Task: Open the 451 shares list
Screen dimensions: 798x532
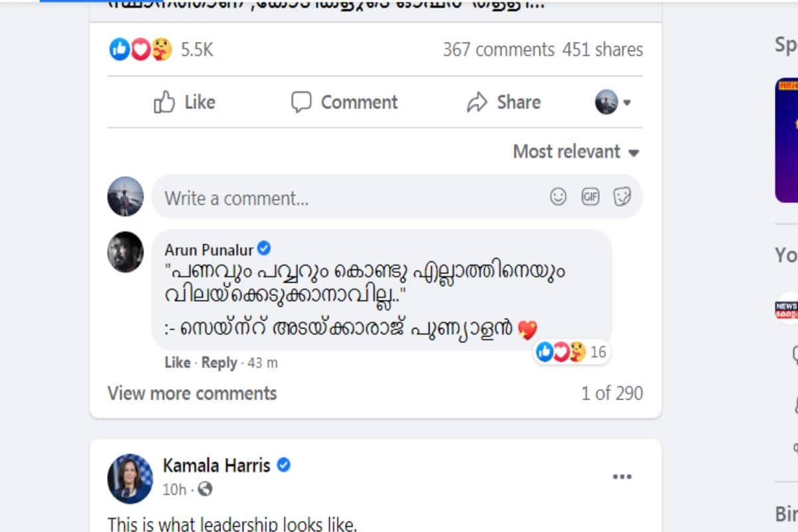Action: (602, 49)
